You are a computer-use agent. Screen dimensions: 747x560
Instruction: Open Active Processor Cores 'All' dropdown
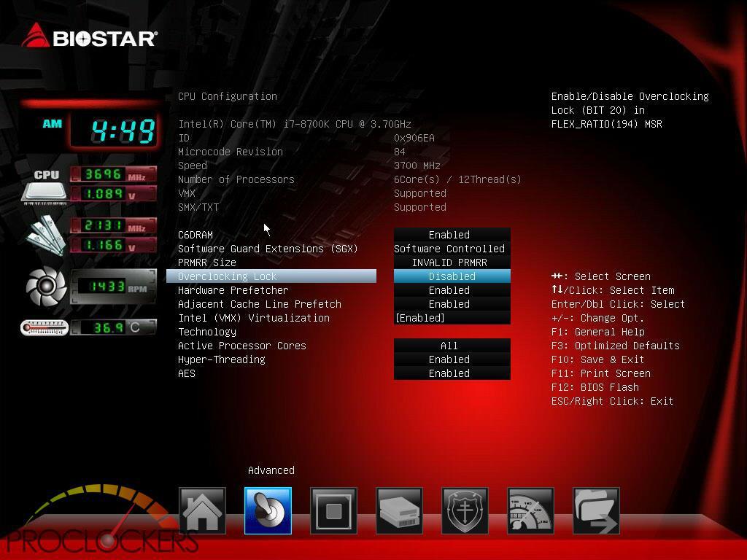click(452, 346)
